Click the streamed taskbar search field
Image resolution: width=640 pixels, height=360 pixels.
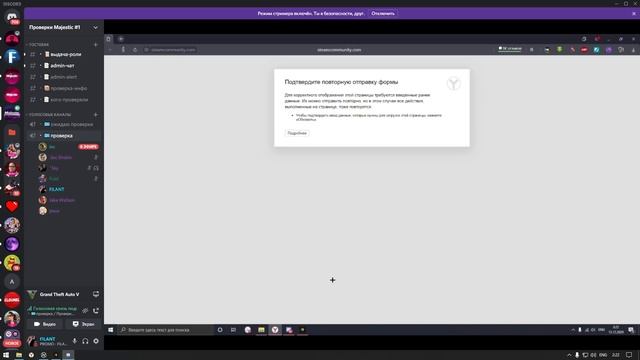click(165, 330)
